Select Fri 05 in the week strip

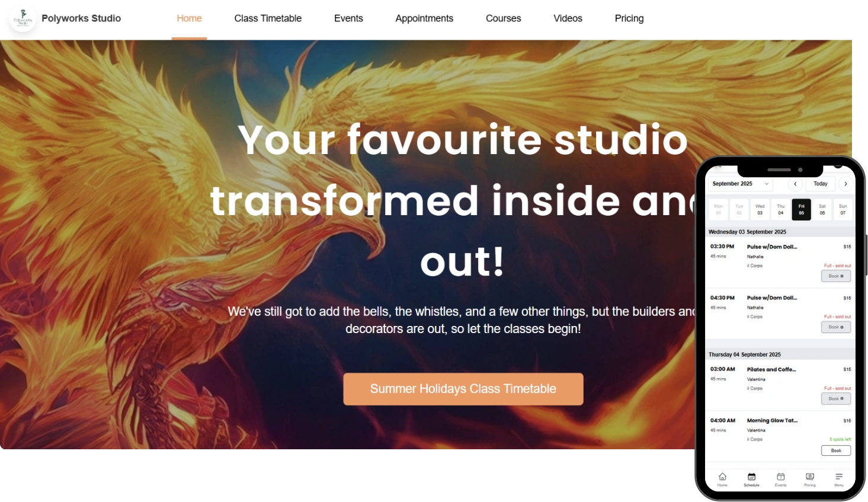pos(801,209)
